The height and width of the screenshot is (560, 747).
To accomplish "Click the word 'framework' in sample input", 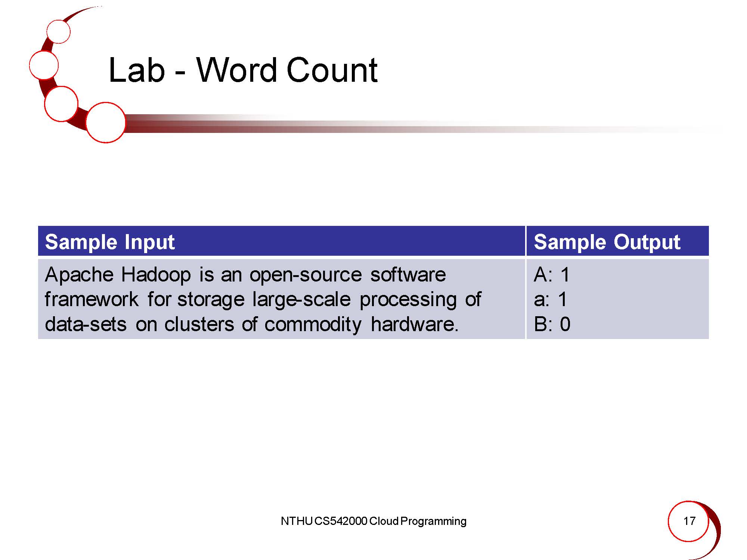I will point(92,299).
